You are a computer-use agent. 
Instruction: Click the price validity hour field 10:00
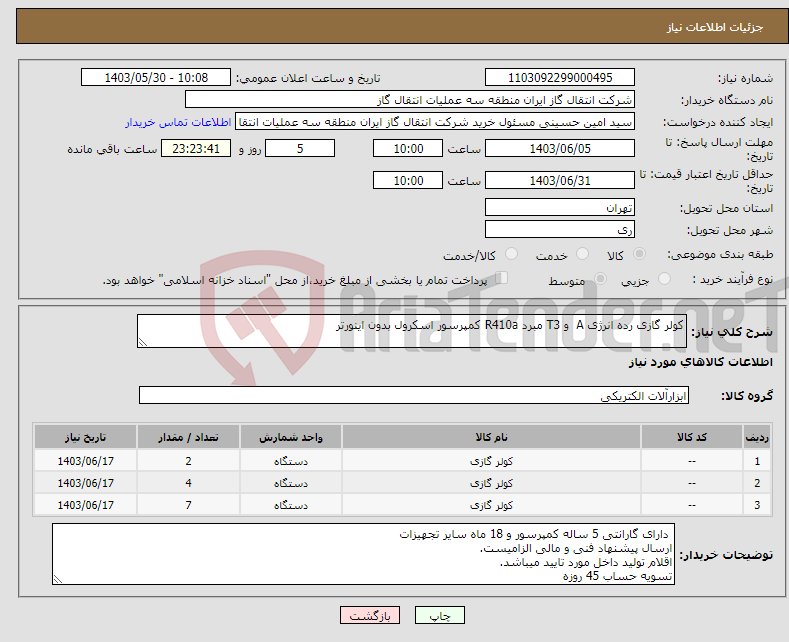(408, 180)
